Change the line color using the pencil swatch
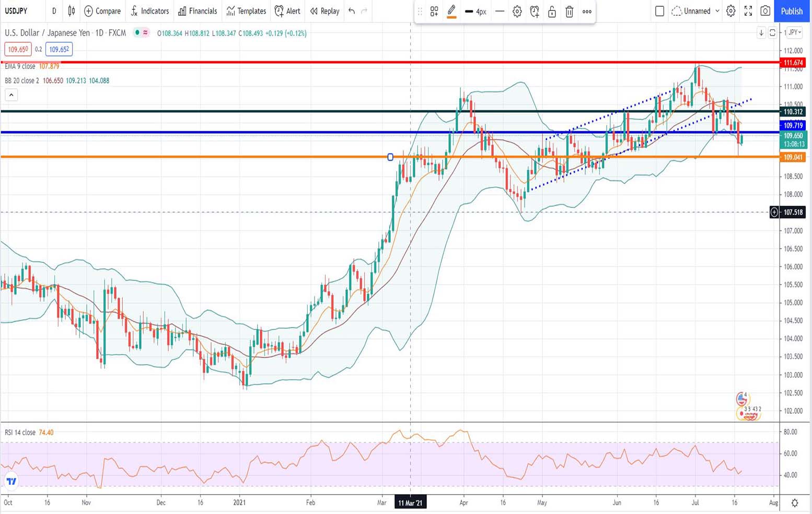 pos(451,11)
